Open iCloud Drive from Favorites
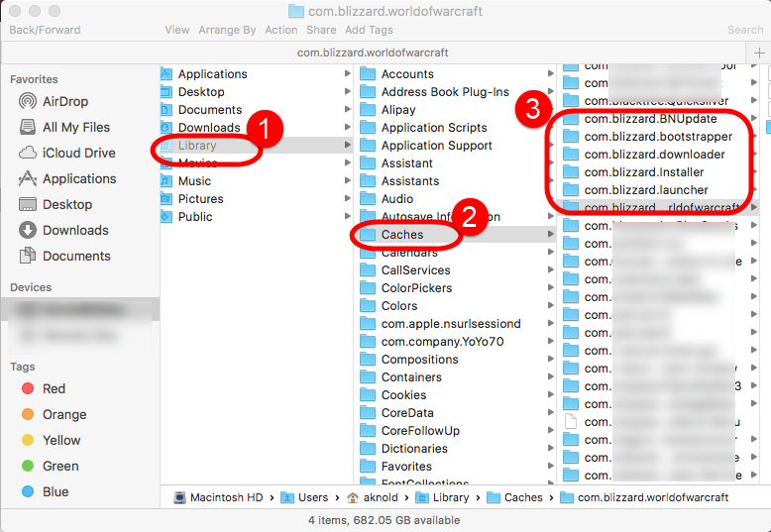771x532 pixels. point(66,153)
